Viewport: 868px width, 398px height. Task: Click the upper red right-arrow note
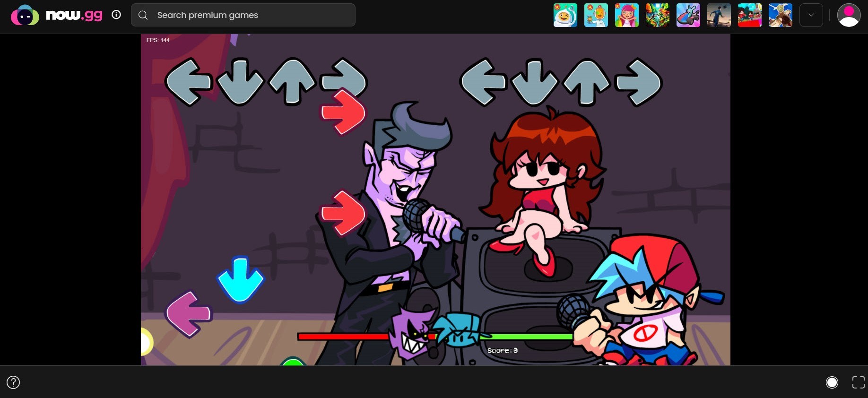pos(343,112)
